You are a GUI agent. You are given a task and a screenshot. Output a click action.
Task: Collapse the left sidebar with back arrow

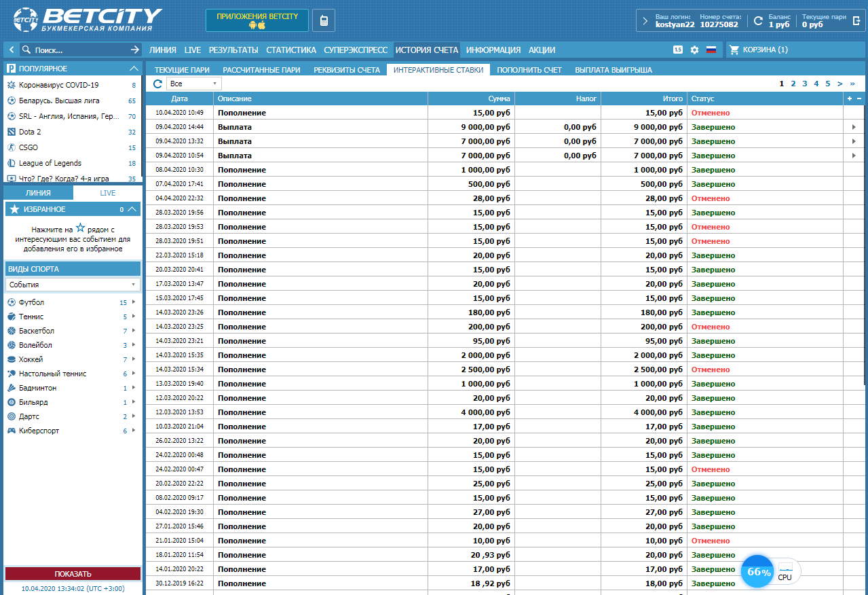coord(12,50)
